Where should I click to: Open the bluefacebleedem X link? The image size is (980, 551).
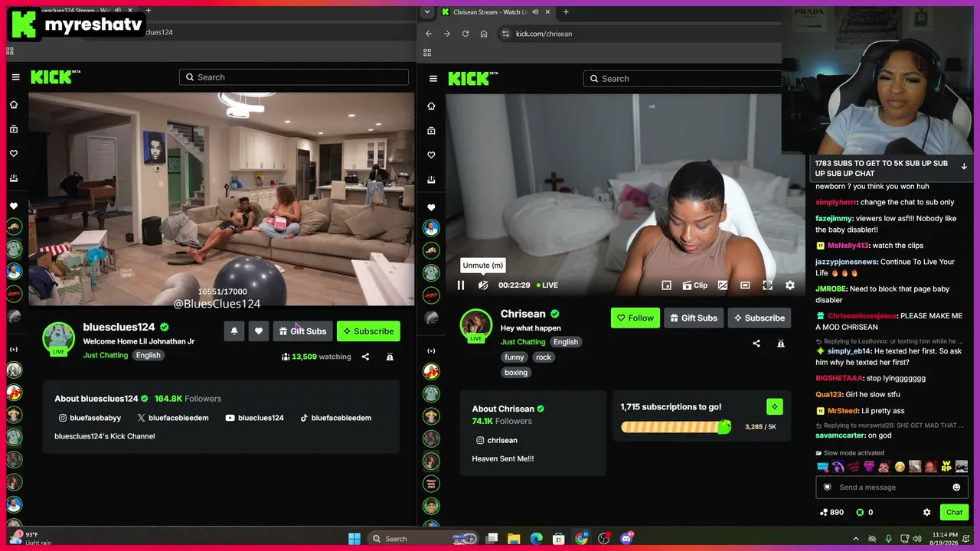(173, 418)
